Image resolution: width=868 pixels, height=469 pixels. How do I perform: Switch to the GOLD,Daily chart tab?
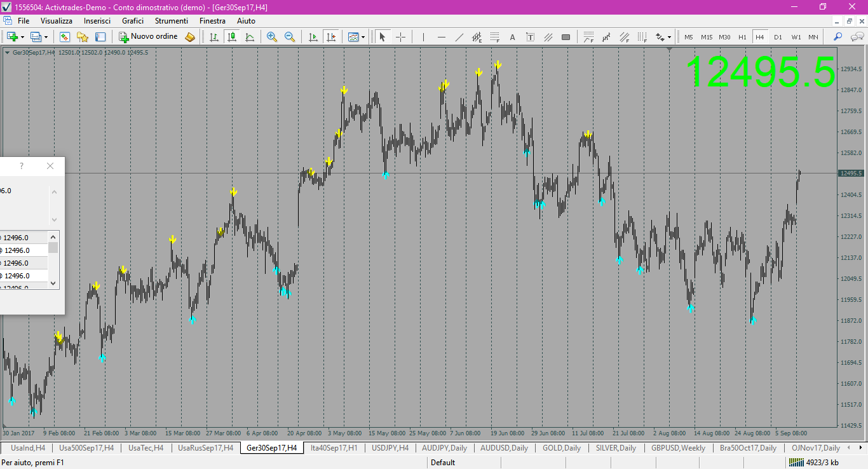point(562,448)
